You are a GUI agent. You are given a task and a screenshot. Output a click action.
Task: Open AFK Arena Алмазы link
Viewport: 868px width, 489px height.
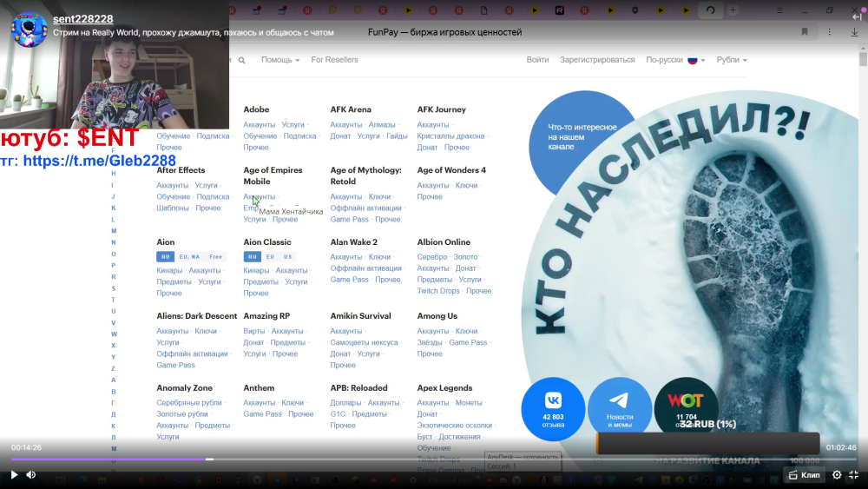(x=382, y=124)
